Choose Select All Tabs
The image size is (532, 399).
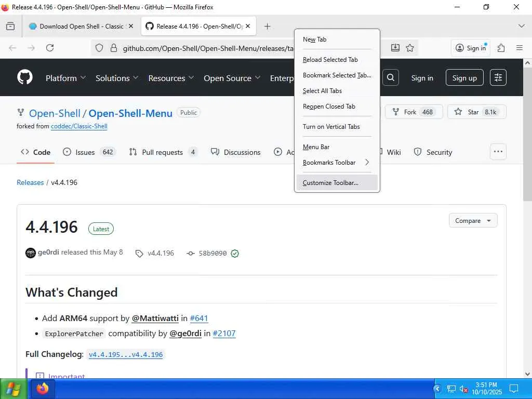337,91
